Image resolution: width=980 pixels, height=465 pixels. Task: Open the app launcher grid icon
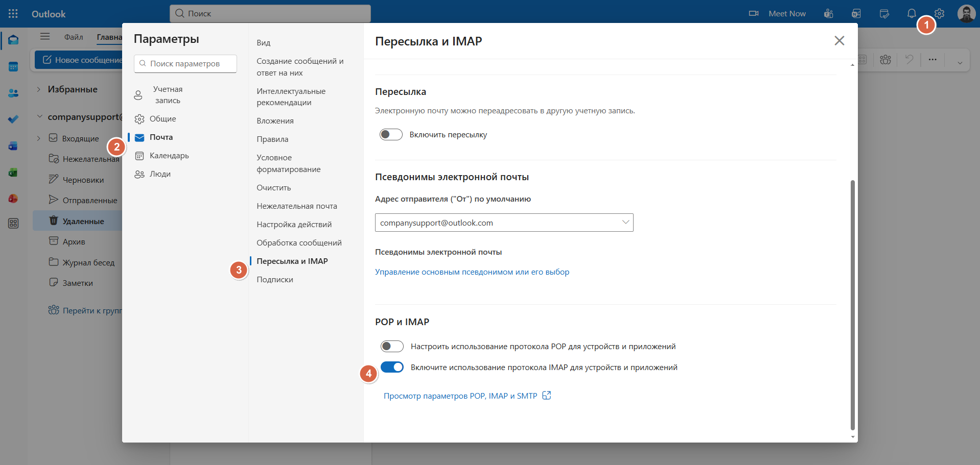point(13,14)
